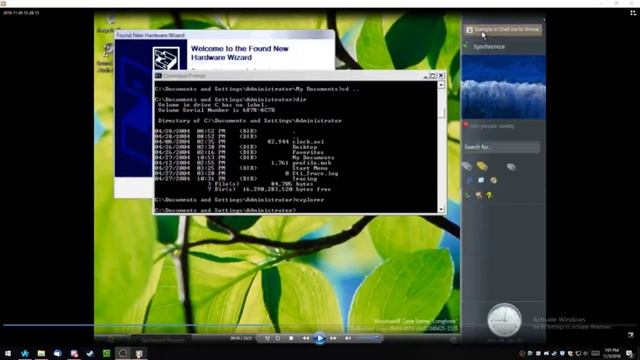Click the down arrow of Command Prompt scrollbar

click(x=441, y=209)
